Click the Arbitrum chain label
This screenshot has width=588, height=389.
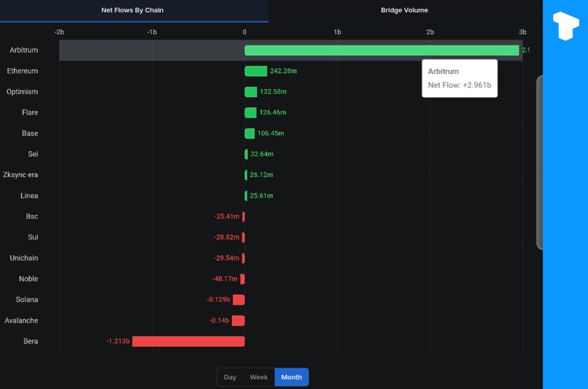coord(24,50)
